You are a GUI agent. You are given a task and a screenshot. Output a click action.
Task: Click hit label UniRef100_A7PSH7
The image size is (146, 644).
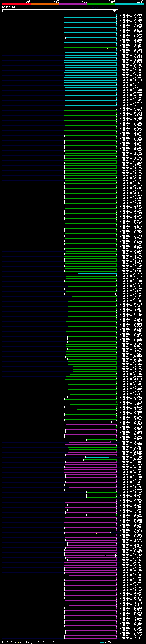(131, 457)
